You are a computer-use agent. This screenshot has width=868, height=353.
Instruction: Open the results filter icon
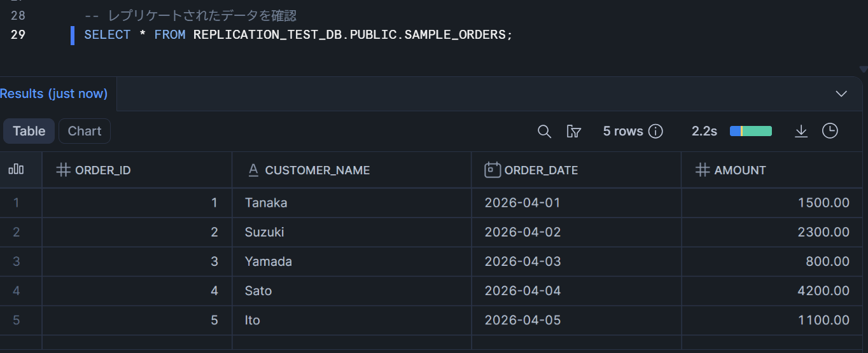573,131
